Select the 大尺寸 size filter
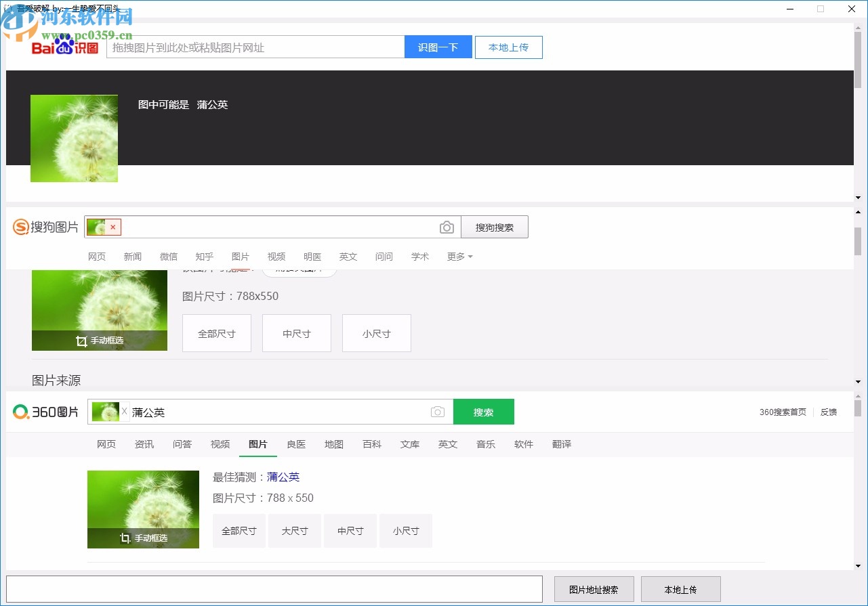868x606 pixels. (295, 531)
